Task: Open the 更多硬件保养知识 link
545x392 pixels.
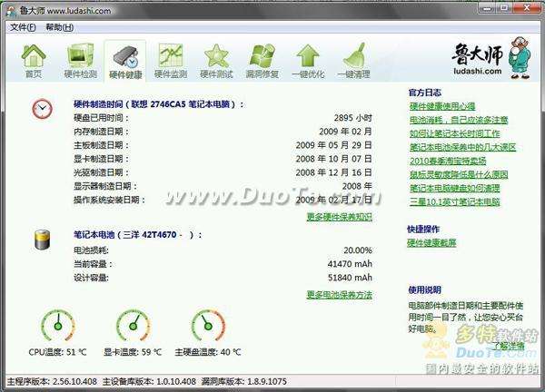Action: [339, 217]
